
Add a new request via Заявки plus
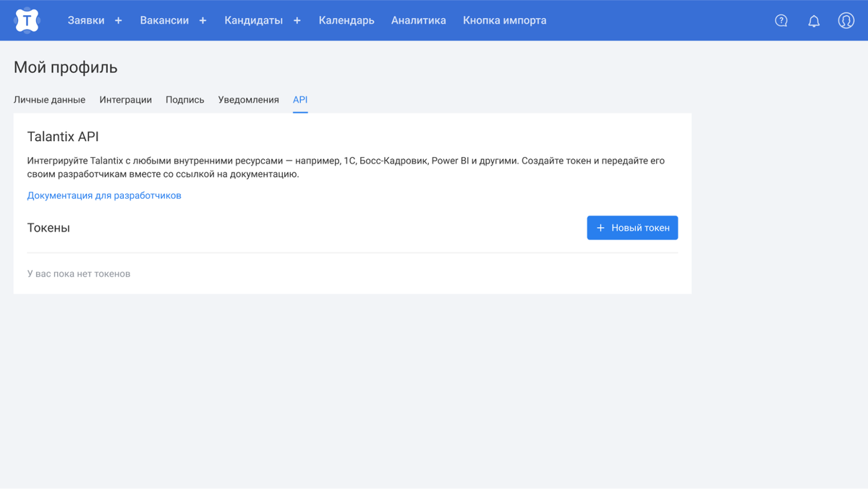tap(119, 20)
